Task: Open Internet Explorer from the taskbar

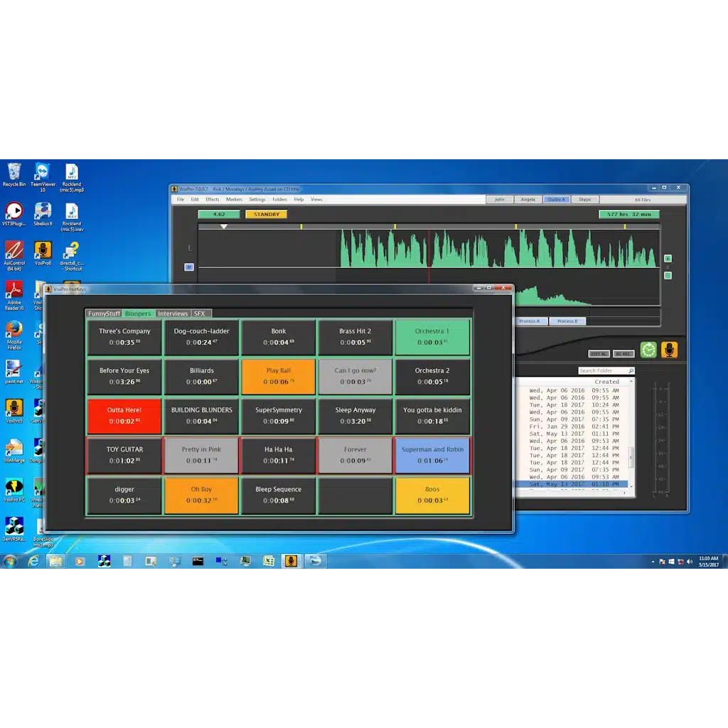Action: [x=33, y=561]
